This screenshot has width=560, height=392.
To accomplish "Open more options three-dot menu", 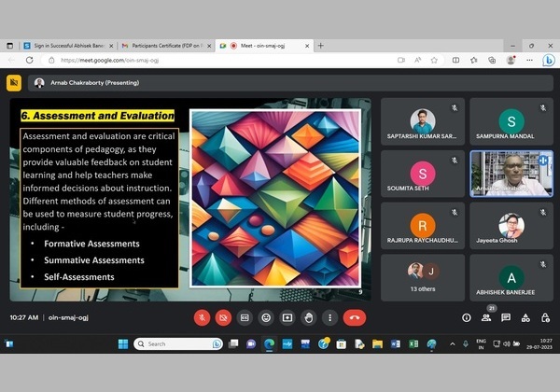I will (x=329, y=317).
